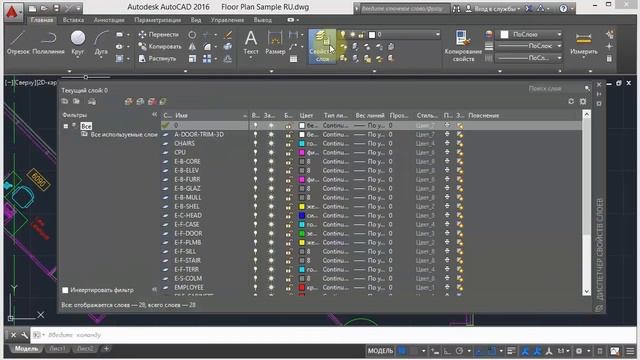
Task: Click the Копировать copy command
Action: coord(160,47)
